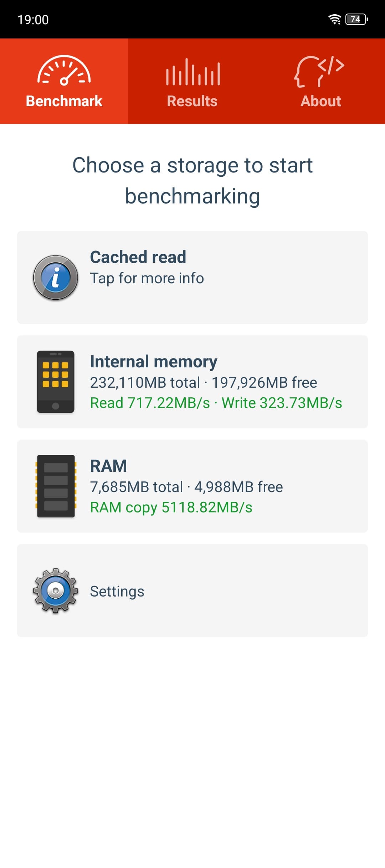This screenshot has width=385, height=868.
Task: Tap the Cached read title
Action: pos(138,257)
